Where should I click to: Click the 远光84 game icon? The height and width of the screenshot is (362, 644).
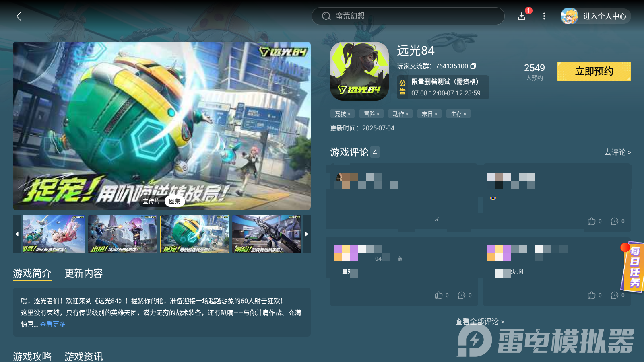359,71
